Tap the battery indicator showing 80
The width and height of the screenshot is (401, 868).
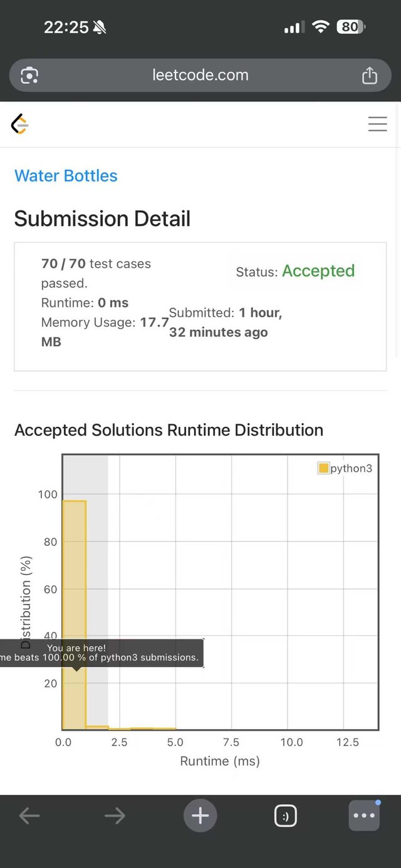point(351,27)
